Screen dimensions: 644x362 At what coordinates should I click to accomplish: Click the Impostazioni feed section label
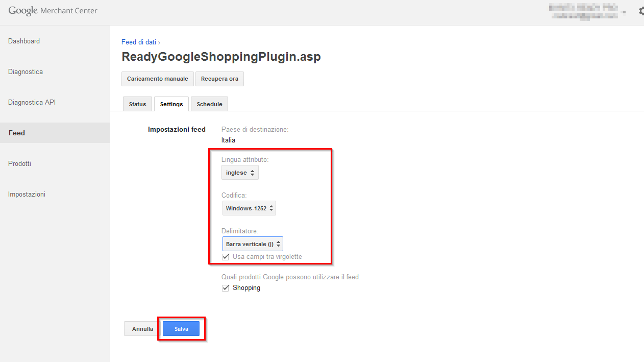coord(177,130)
